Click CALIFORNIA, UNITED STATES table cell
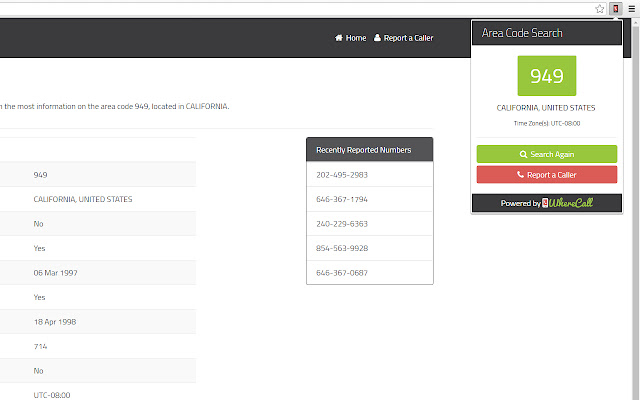 (83, 199)
